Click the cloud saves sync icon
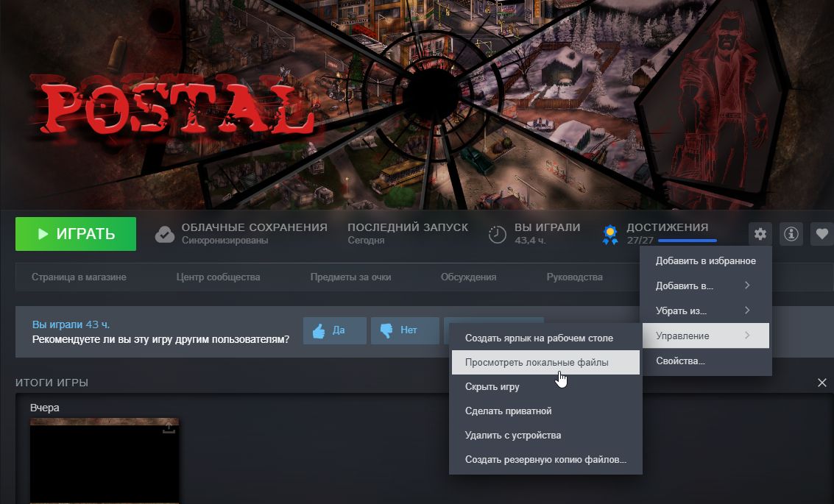Screen dimensions: 834x504 click(165, 234)
